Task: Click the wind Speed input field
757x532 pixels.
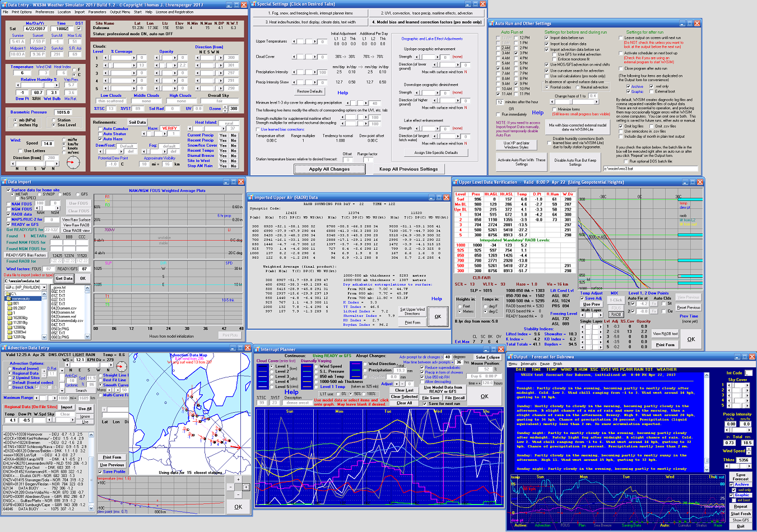Action: coord(48,143)
